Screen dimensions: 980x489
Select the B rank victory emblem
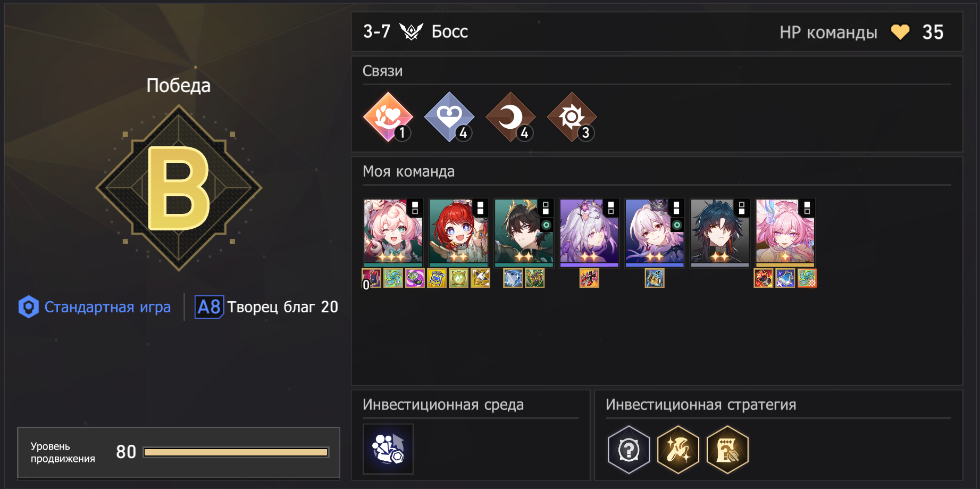point(179,188)
